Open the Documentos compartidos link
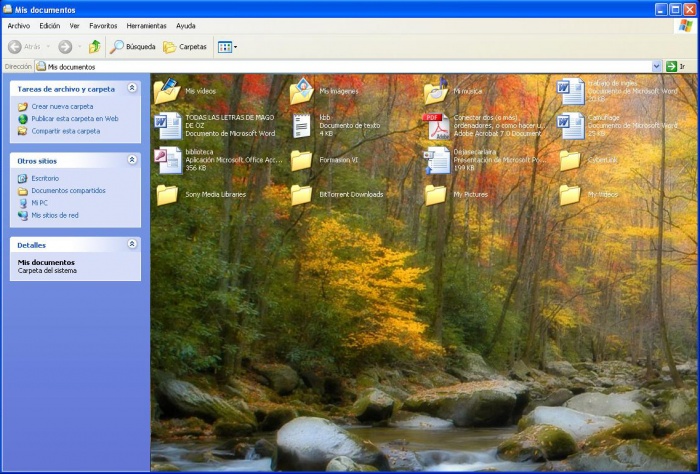 tap(68, 191)
